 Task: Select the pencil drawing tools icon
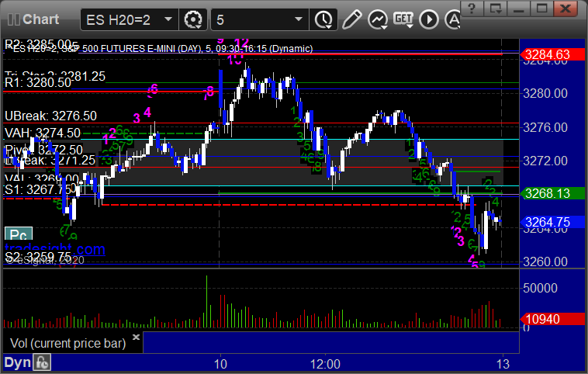click(x=351, y=19)
